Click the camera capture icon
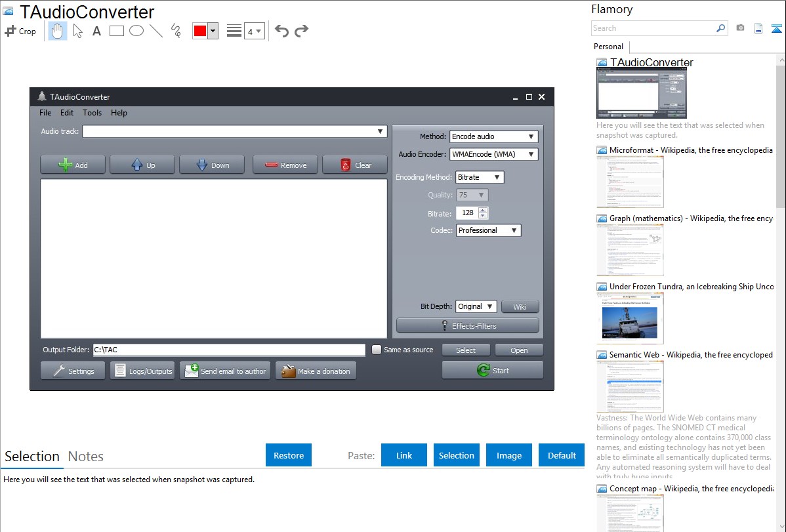This screenshot has width=786, height=532. tap(740, 28)
